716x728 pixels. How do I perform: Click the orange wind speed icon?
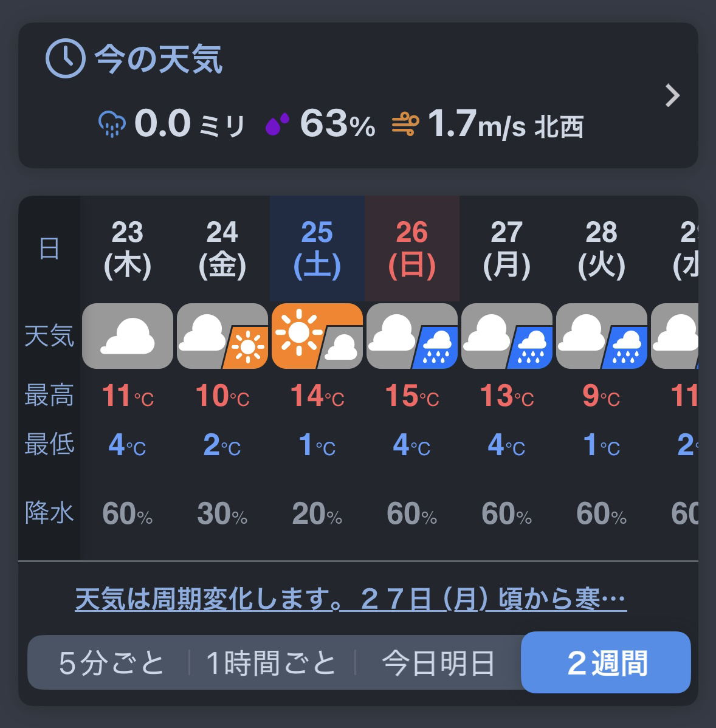point(405,125)
